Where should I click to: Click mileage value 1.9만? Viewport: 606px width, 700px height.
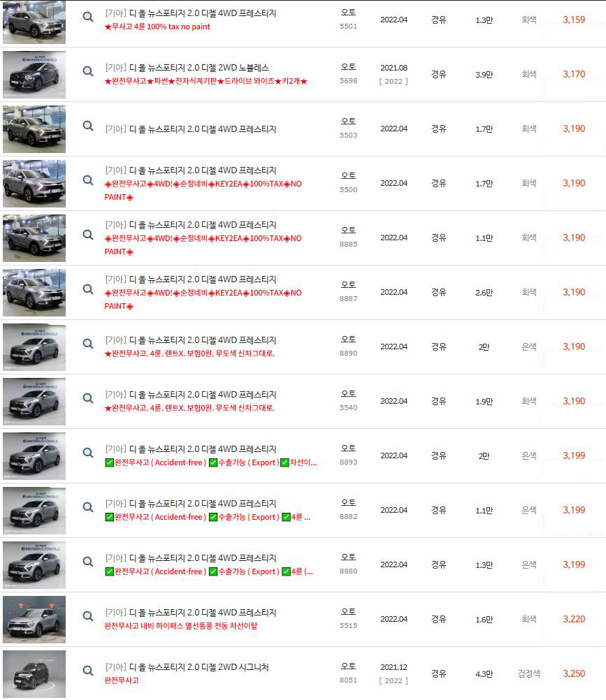(484, 401)
